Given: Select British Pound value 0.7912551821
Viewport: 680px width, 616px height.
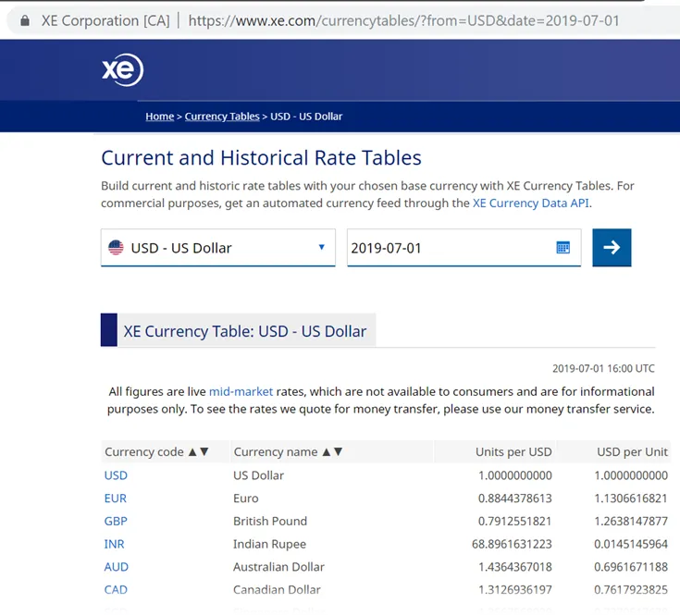Looking at the screenshot, I should (x=514, y=521).
